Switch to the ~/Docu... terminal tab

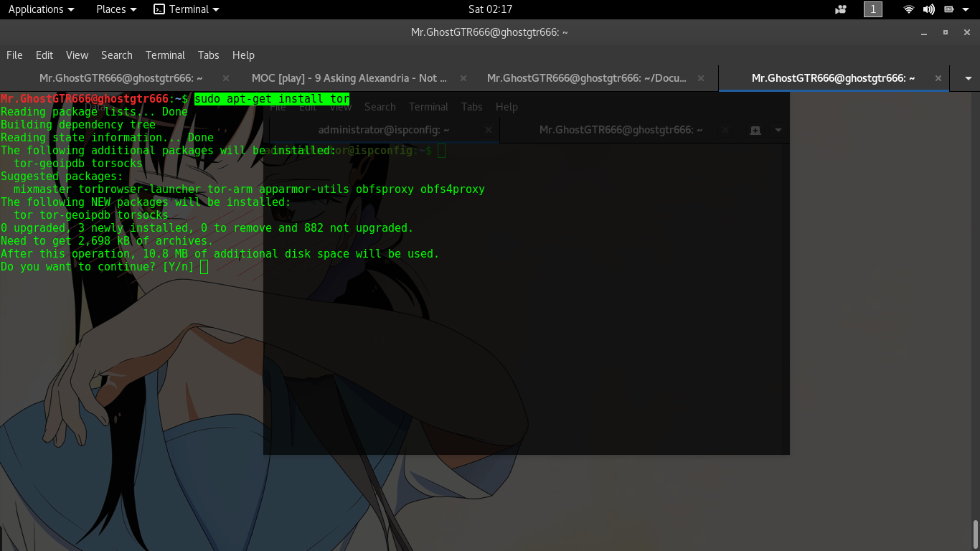click(587, 78)
